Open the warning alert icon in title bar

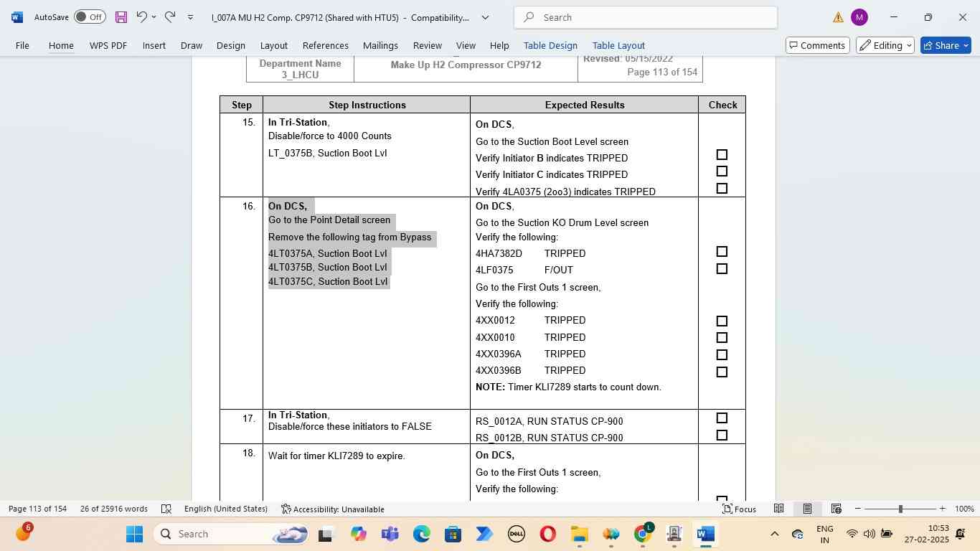coord(838,17)
